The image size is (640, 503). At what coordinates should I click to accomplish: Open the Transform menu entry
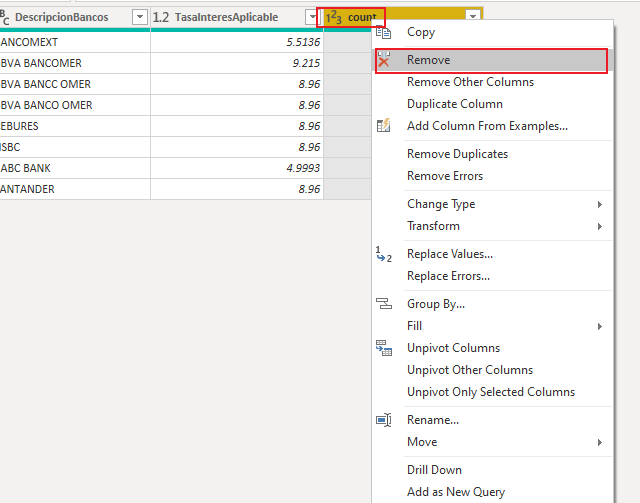point(492,226)
